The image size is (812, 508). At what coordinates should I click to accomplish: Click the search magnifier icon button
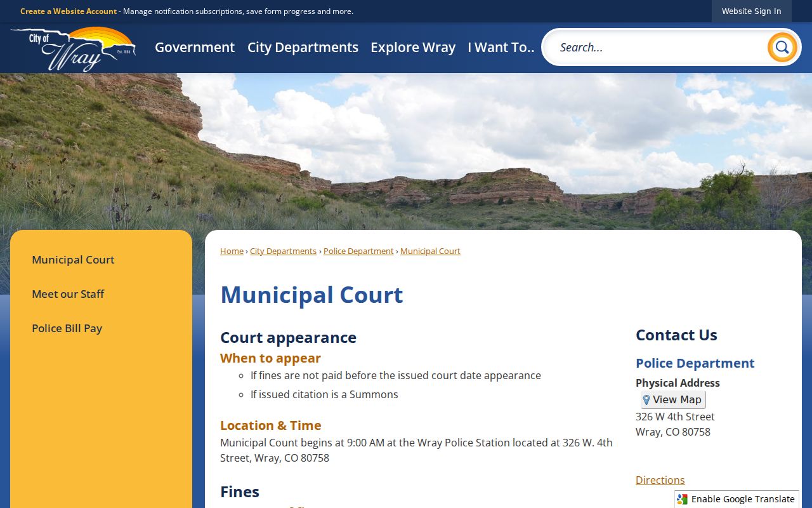(x=782, y=47)
